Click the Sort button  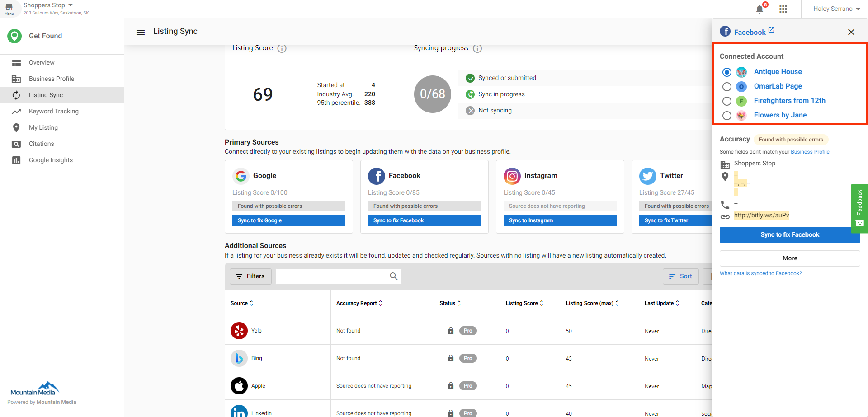pos(681,276)
